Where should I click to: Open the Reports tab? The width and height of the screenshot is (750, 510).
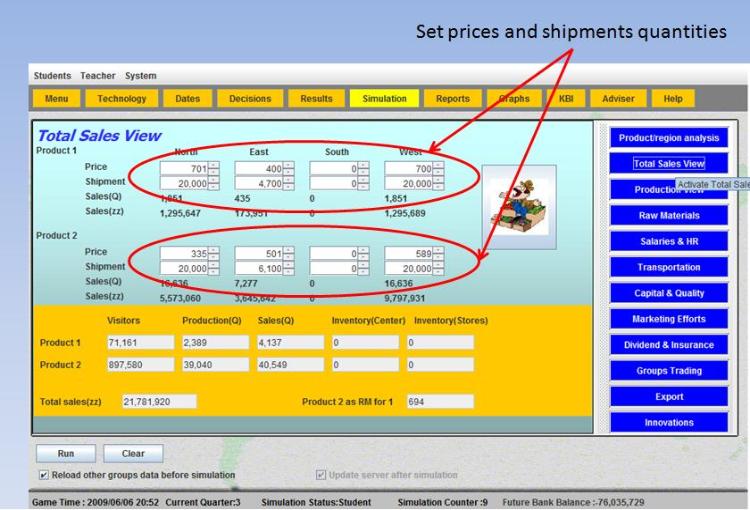[x=452, y=98]
